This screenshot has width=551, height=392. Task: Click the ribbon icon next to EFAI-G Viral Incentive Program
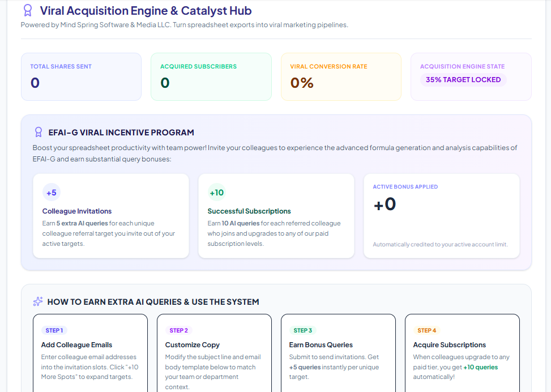(x=39, y=132)
